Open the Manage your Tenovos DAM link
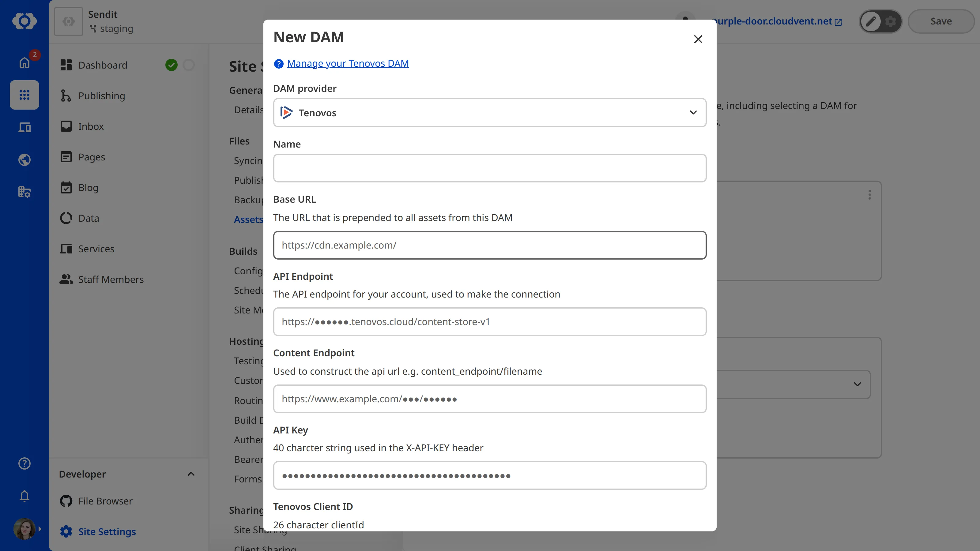The height and width of the screenshot is (551, 980). (348, 63)
